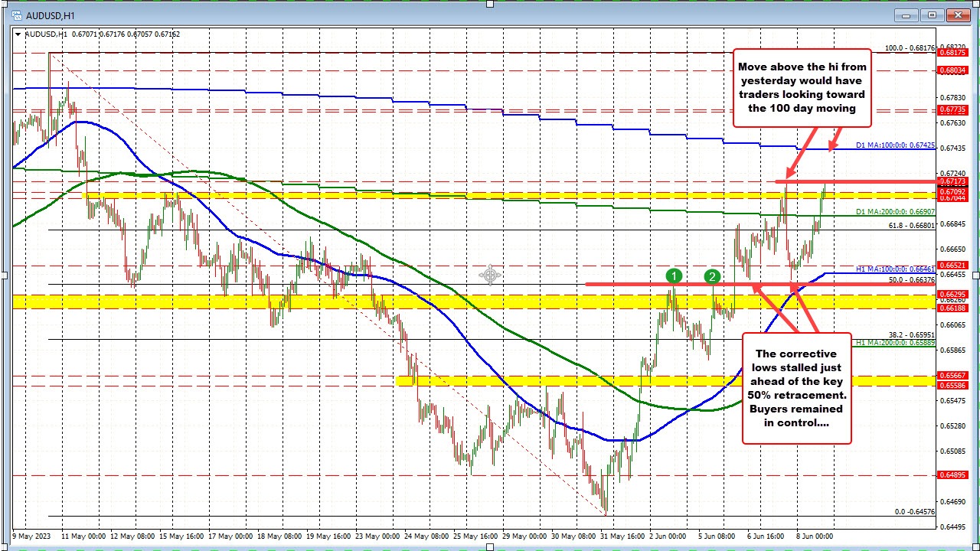Select the H1 MA:100 moving average label
This screenshot has height=551, width=980.
[894, 269]
